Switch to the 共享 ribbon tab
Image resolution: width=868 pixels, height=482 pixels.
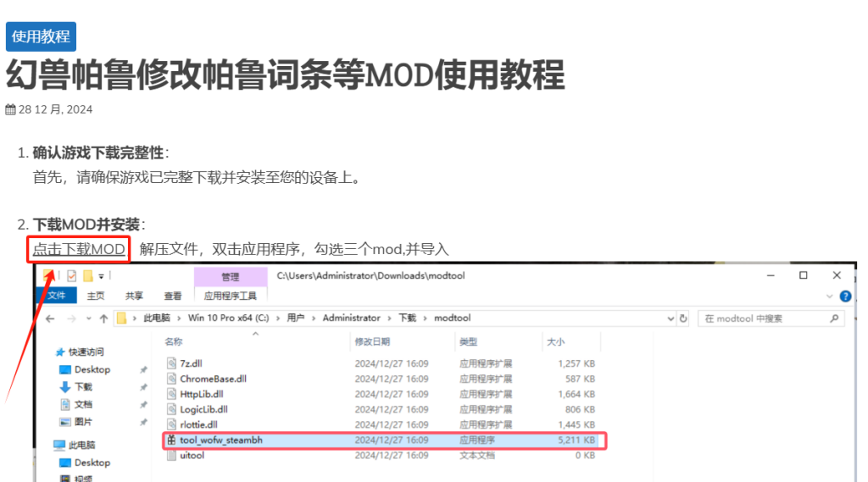pos(134,296)
